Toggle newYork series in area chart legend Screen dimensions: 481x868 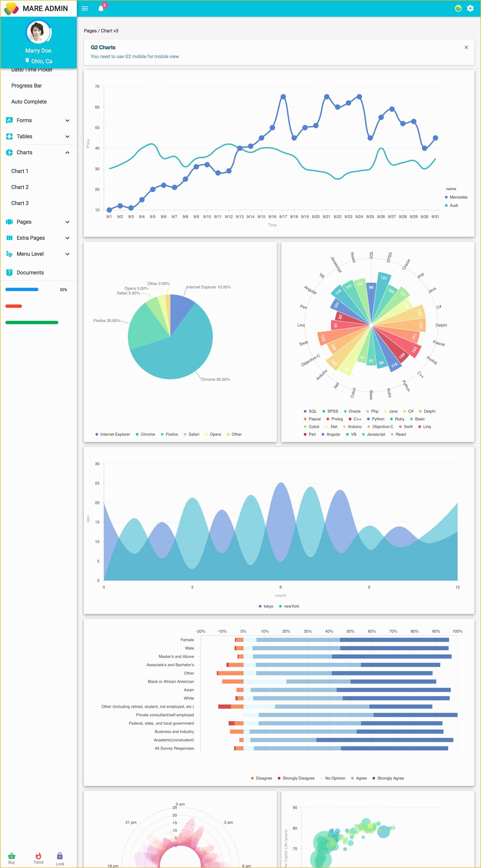[289, 606]
